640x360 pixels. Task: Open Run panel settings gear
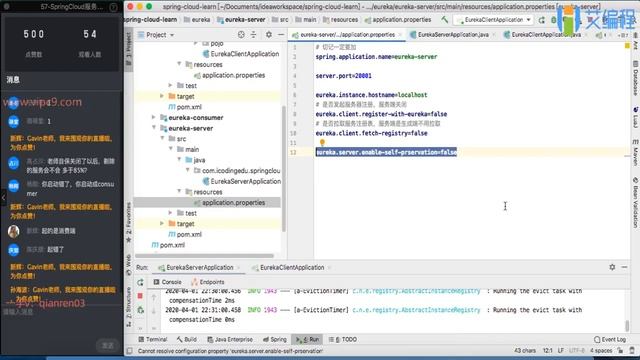(612, 267)
